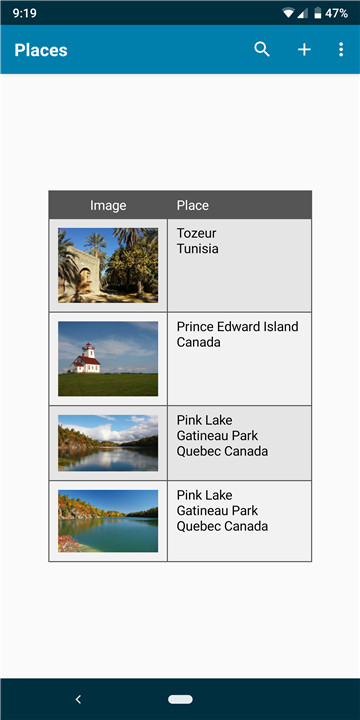Open the autumn foliage Pink Lake photo

(x=108, y=521)
